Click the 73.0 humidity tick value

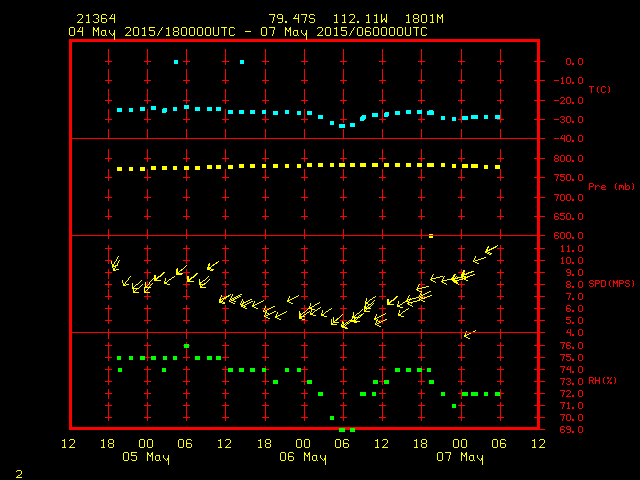click(x=571, y=382)
